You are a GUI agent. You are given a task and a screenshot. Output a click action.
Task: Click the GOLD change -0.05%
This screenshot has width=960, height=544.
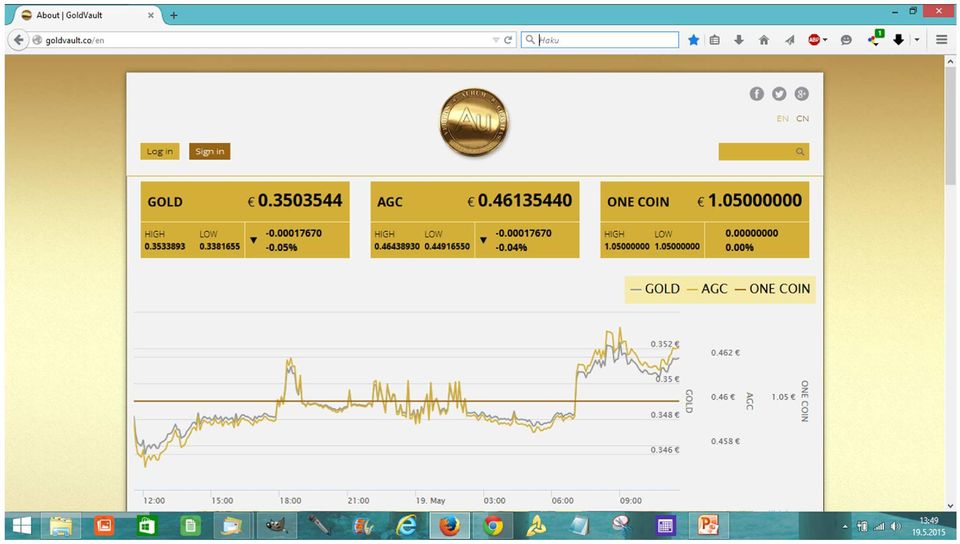[282, 248]
